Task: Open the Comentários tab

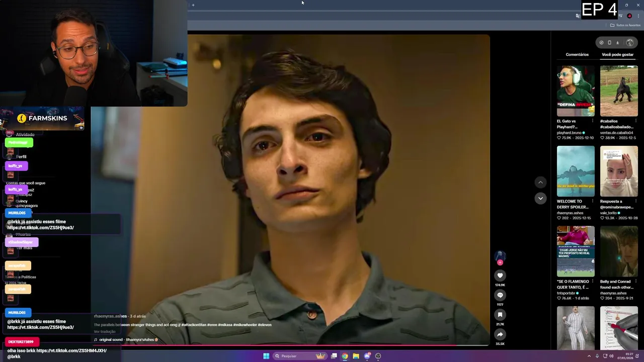Action: pyautogui.click(x=577, y=54)
